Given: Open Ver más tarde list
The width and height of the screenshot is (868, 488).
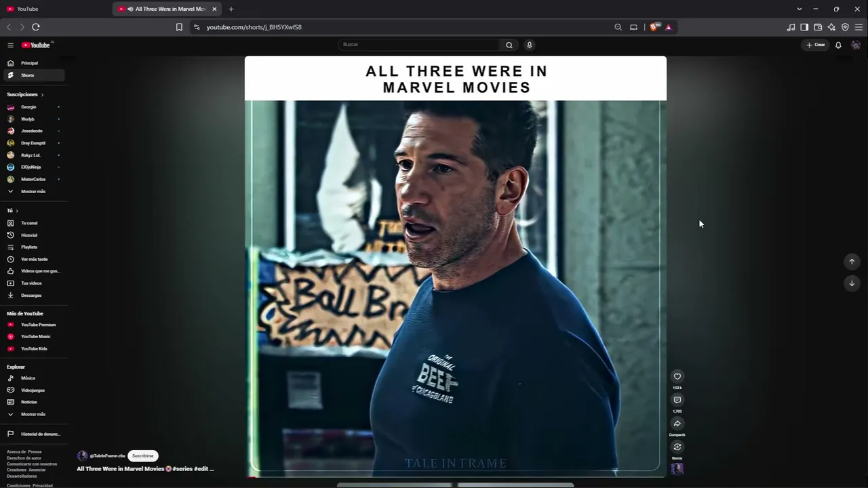Looking at the screenshot, I should 35,260.
